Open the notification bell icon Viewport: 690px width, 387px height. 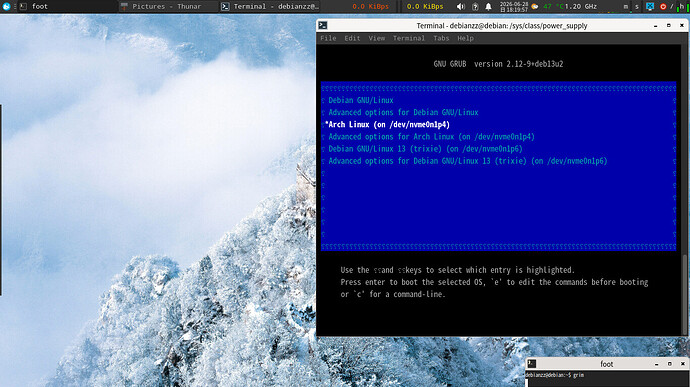point(488,6)
